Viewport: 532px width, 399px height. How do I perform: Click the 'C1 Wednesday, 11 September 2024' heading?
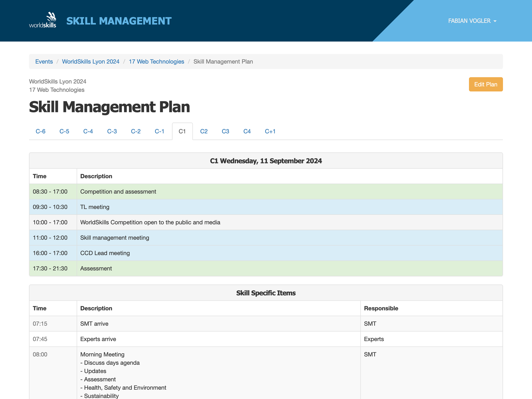click(266, 161)
